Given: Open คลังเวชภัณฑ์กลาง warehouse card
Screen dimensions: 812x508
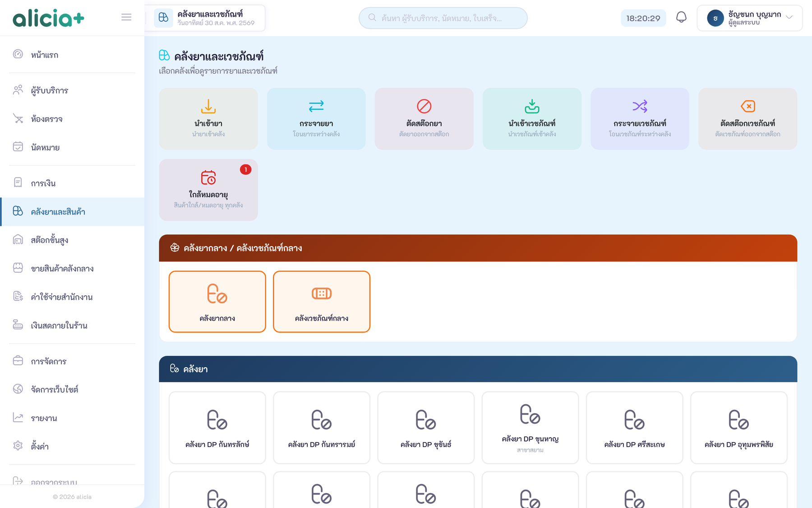Looking at the screenshot, I should point(322,302).
